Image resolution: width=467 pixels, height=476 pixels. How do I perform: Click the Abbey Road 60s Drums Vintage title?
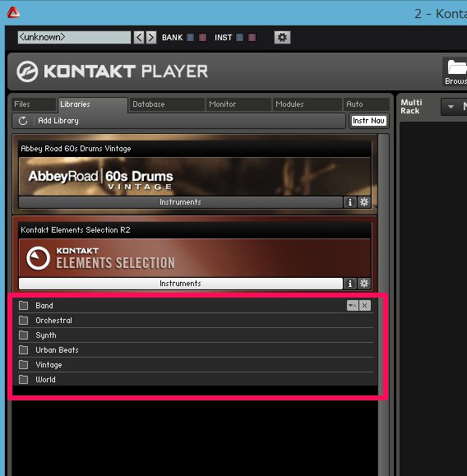tap(76, 149)
